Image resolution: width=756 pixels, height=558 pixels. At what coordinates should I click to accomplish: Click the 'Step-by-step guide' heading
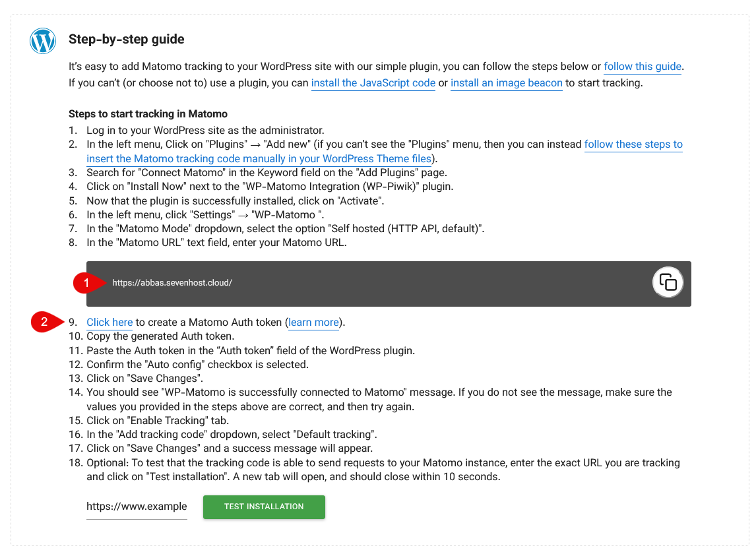[x=126, y=39]
